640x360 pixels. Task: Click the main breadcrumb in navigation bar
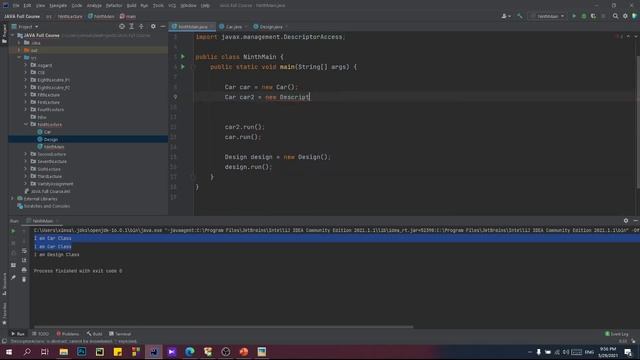pyautogui.click(x=128, y=16)
